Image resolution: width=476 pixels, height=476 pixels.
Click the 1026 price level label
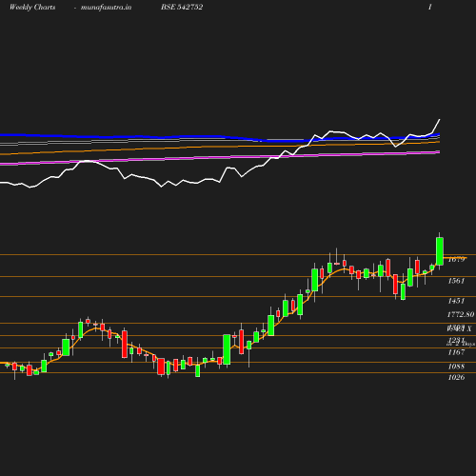click(456, 377)
